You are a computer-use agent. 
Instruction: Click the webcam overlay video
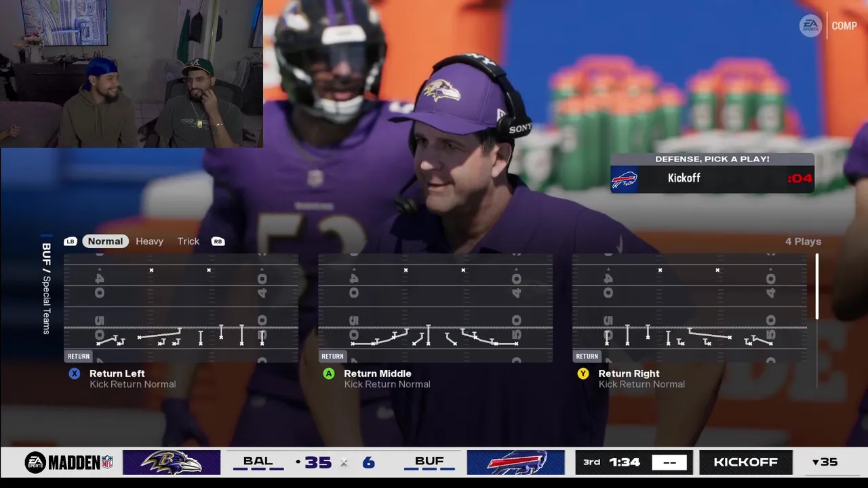click(x=132, y=73)
